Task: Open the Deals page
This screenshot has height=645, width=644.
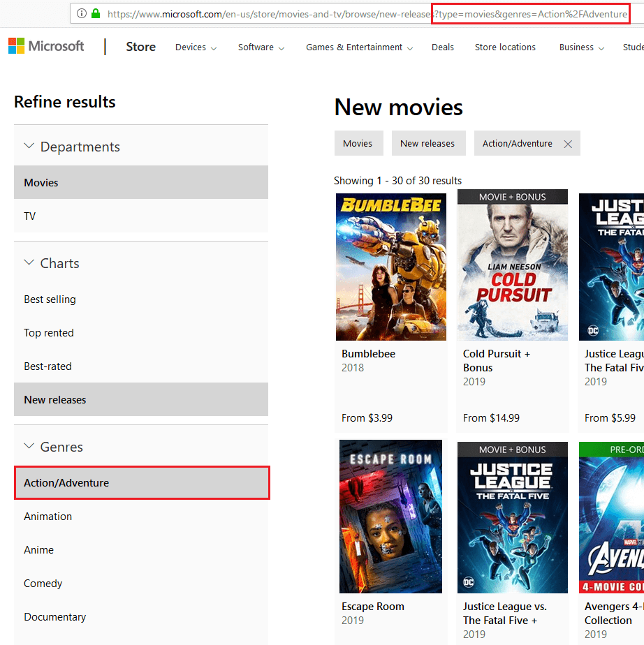Action: (443, 47)
